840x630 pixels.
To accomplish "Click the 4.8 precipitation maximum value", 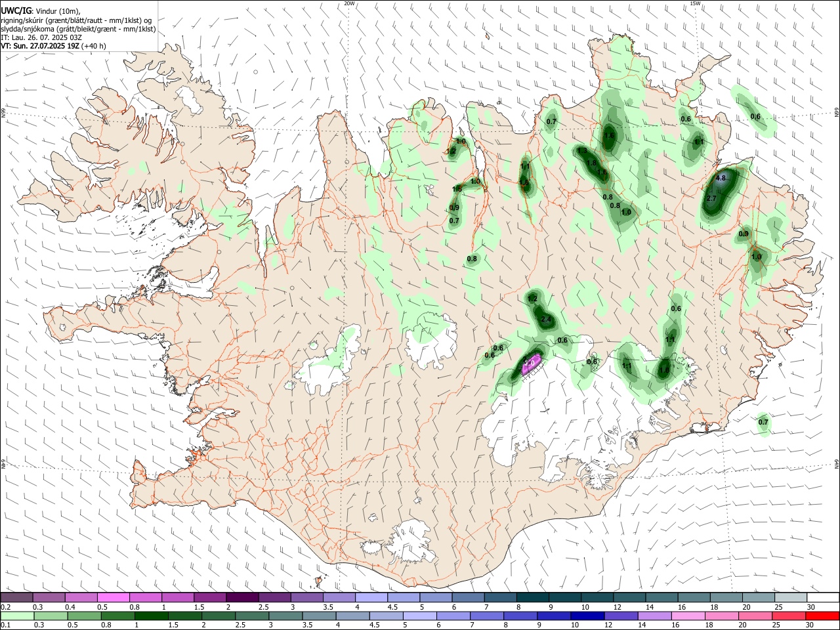I will click(x=721, y=178).
